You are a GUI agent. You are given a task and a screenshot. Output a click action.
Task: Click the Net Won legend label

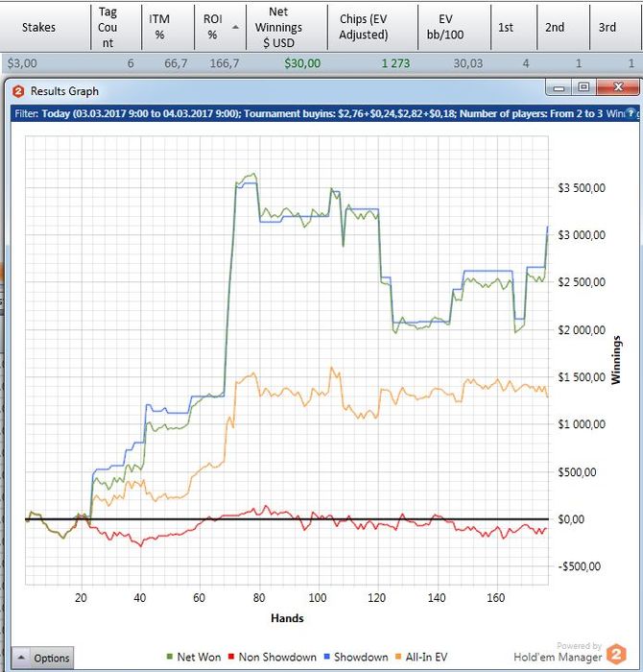coord(199,657)
